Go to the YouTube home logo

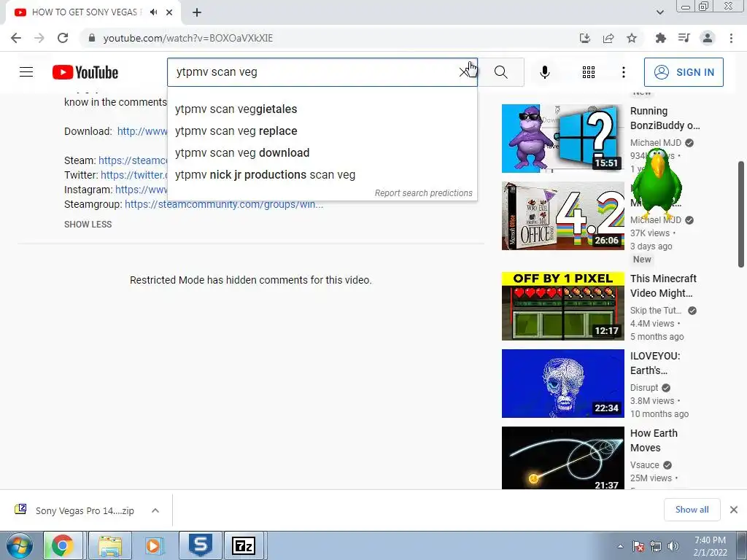point(85,72)
